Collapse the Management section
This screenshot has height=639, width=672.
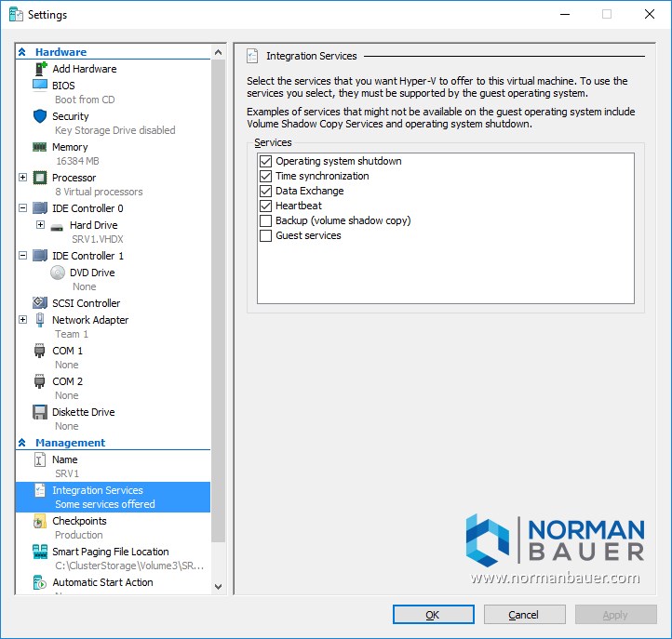(21, 443)
